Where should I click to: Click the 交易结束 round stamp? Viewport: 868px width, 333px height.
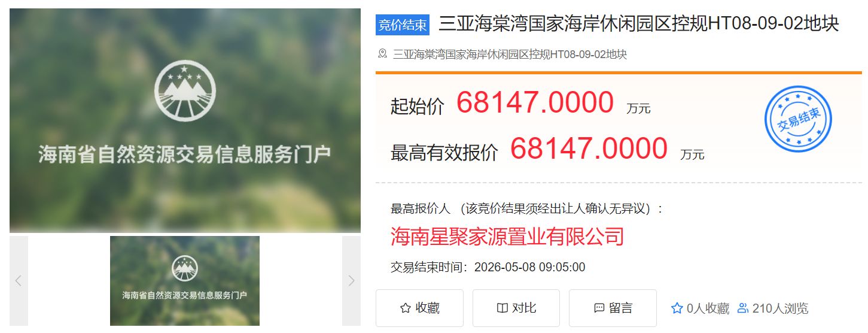point(798,119)
